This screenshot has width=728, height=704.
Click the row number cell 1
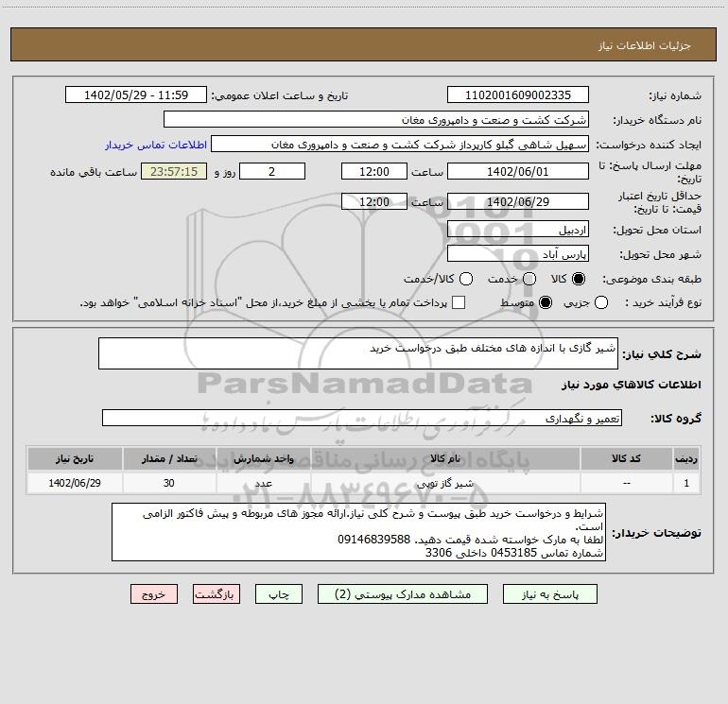tap(686, 483)
